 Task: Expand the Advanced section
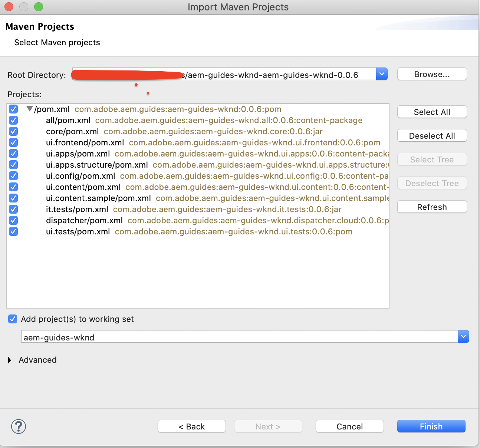pos(9,360)
